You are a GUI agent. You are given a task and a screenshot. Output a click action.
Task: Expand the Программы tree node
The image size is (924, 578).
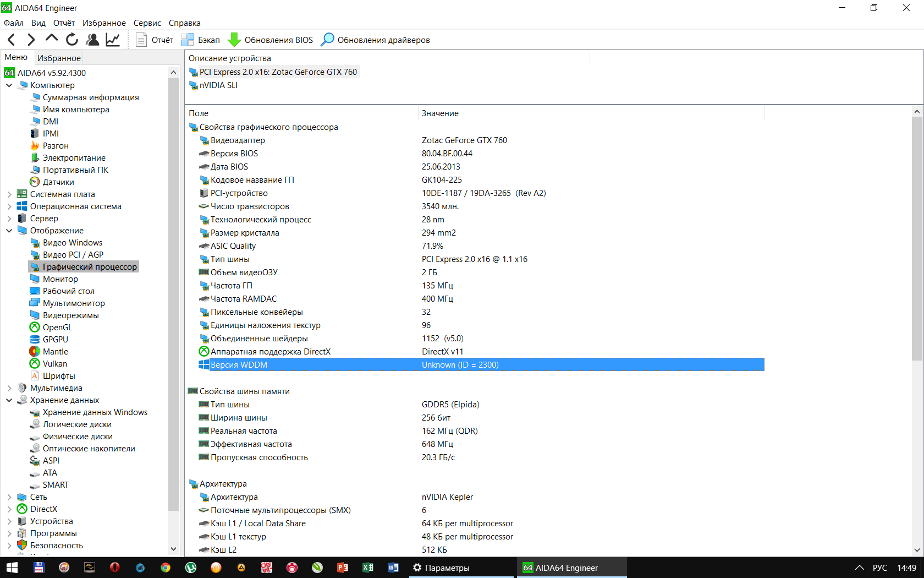pos(9,533)
